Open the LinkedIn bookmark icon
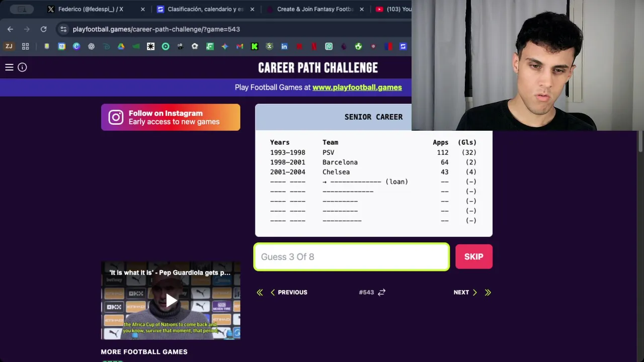Image resolution: width=644 pixels, height=362 pixels. click(x=284, y=46)
